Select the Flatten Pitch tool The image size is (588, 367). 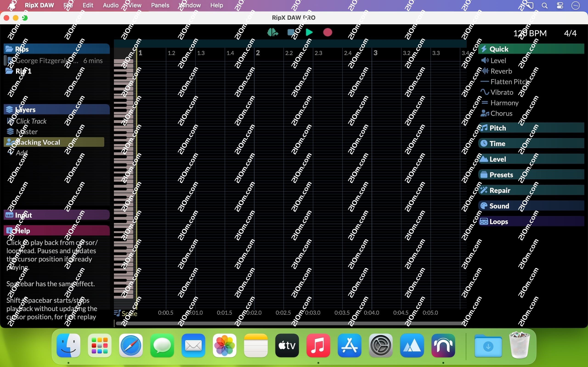click(x=509, y=82)
